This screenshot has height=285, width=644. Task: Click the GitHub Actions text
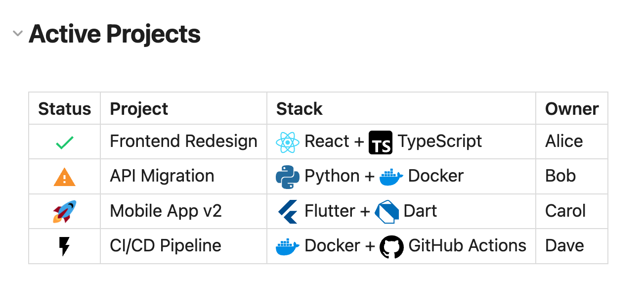[x=467, y=245]
